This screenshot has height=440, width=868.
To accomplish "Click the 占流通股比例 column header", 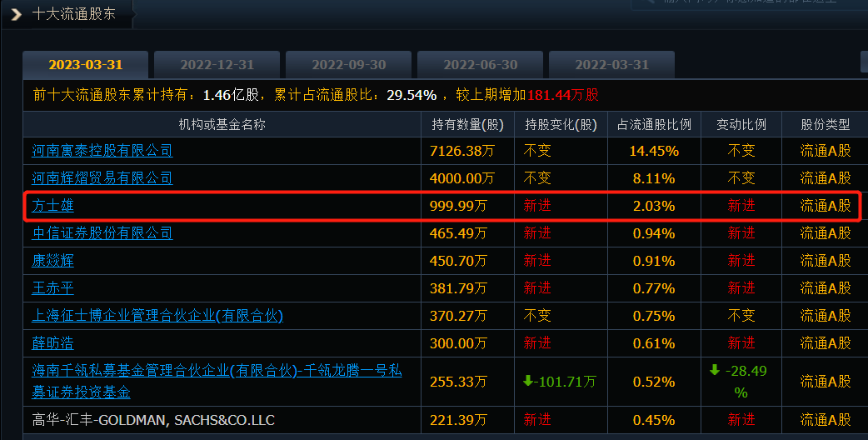I will tap(654, 124).
